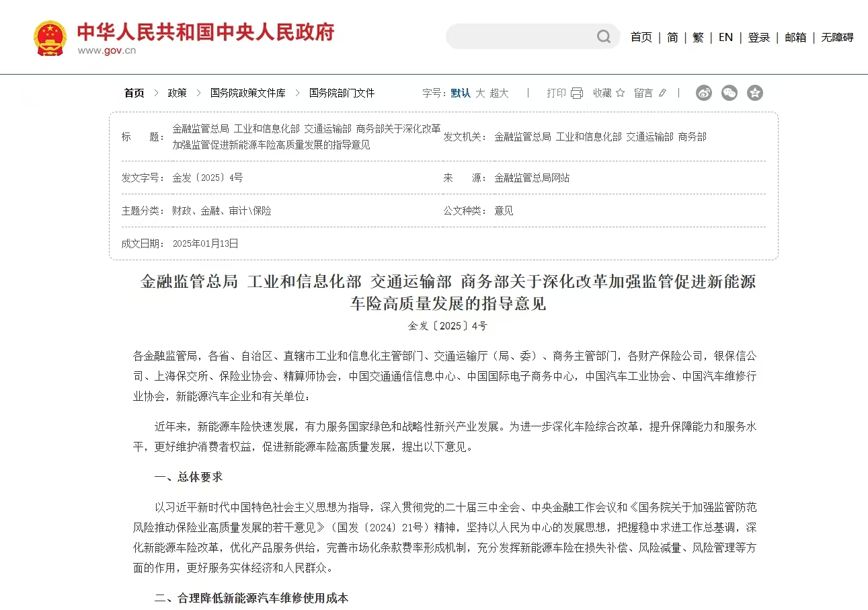
Task: Open 无障碍 accessibility mode
Action: 837,38
